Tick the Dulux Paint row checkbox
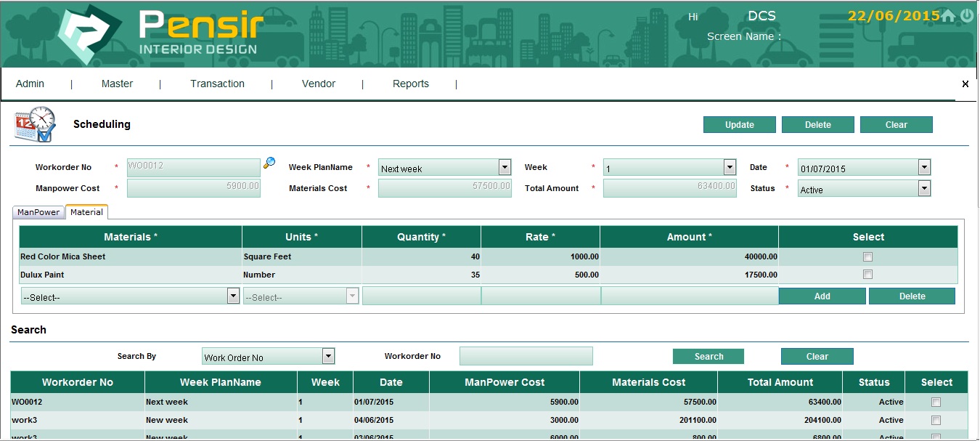 [x=867, y=275]
